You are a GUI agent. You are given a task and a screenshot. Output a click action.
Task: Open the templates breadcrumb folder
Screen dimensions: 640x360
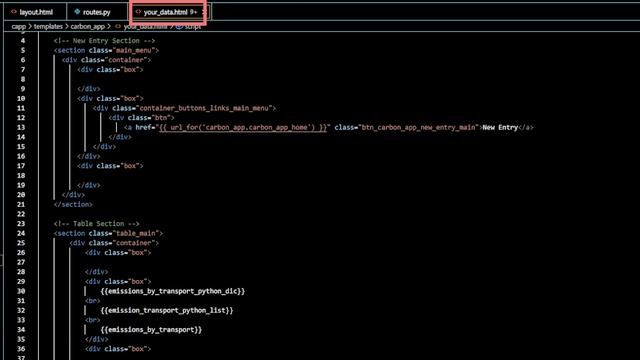point(48,27)
